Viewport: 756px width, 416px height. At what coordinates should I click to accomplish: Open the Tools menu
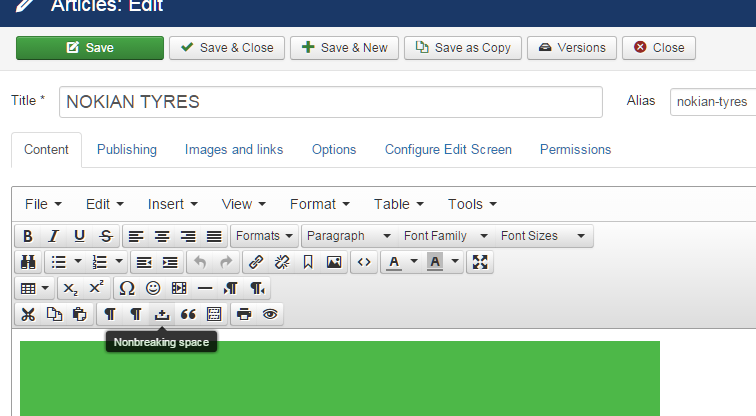(x=472, y=204)
